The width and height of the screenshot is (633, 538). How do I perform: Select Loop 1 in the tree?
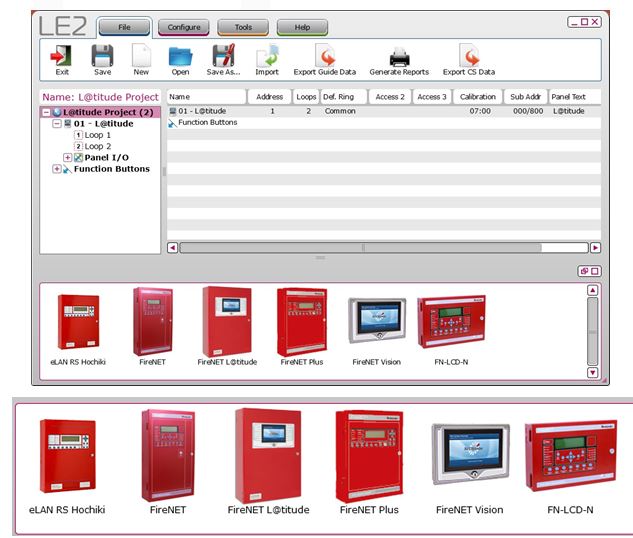(97, 135)
